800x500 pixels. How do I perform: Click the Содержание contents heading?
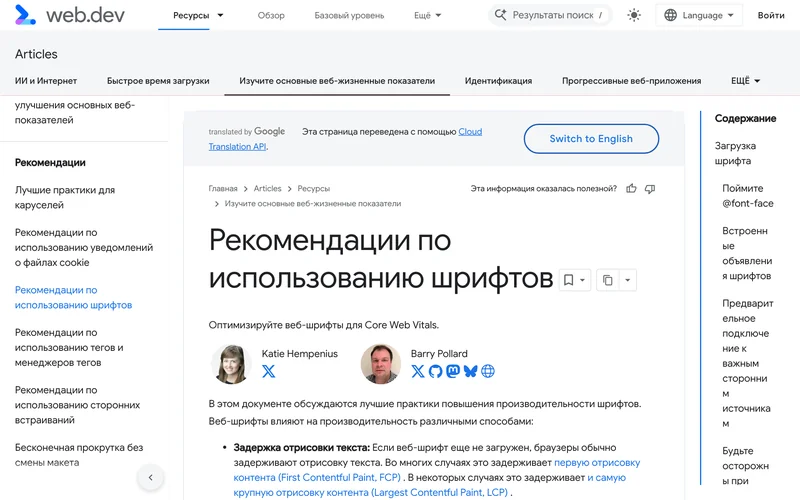tap(745, 118)
